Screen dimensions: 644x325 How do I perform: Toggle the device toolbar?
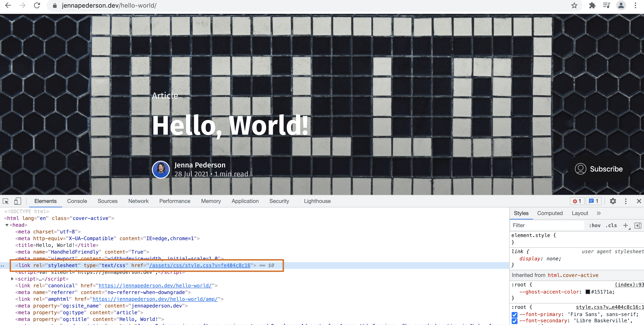(18, 201)
